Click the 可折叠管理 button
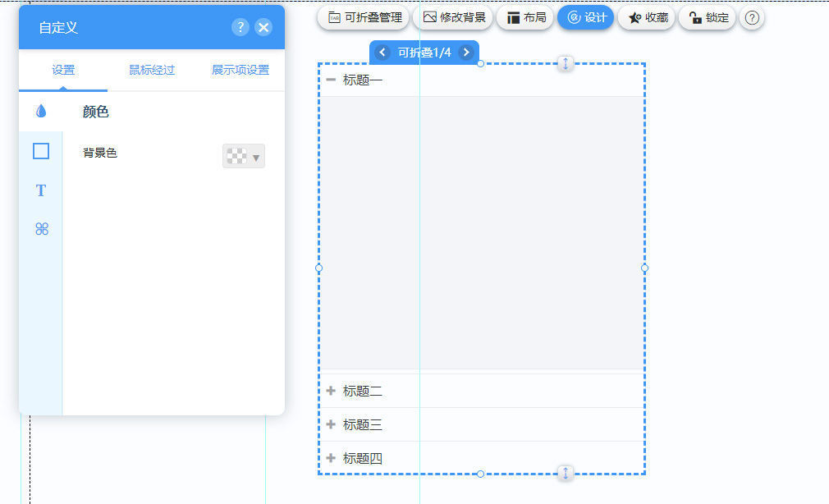Screen dimensions: 829x504 364,17
